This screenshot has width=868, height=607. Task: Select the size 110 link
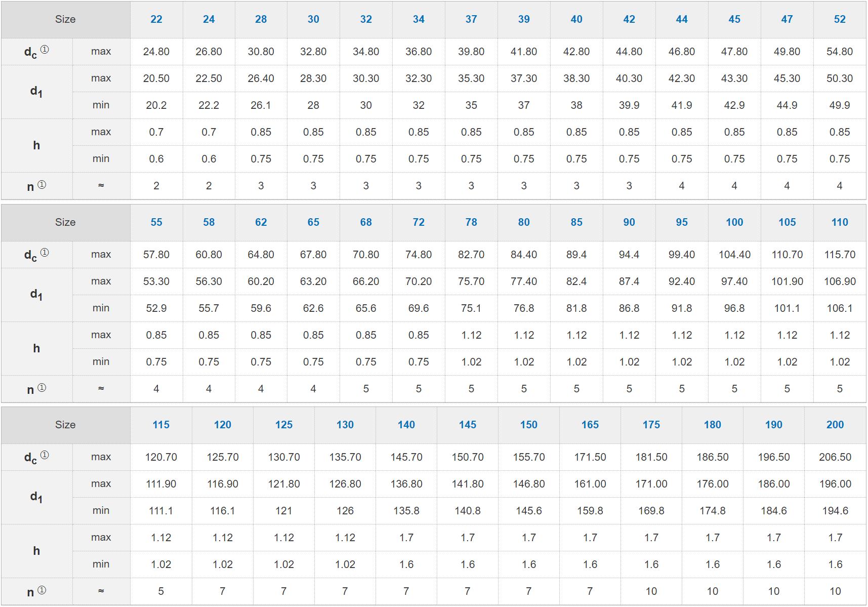pos(839,222)
